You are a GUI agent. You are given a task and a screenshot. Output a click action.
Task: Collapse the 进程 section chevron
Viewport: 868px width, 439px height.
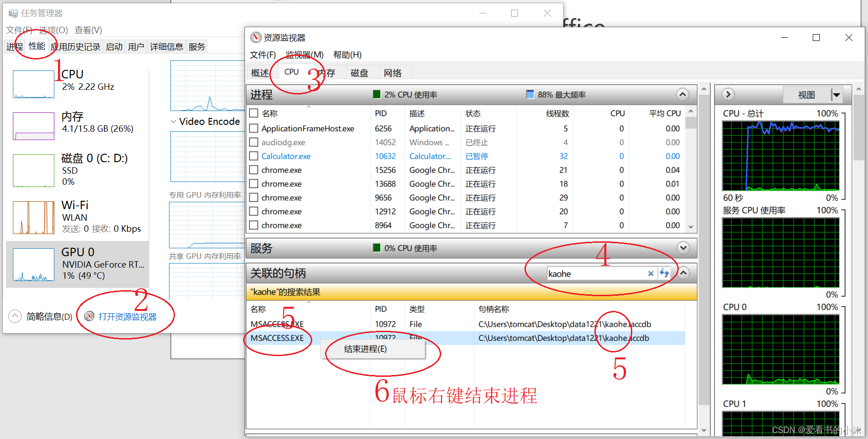pos(683,94)
